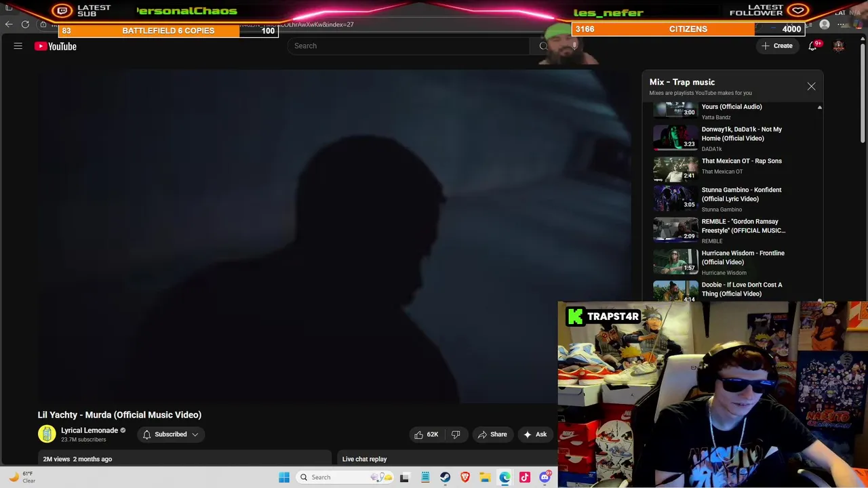The image size is (868, 488).
Task: Focus the YouTube search field
Action: point(409,46)
